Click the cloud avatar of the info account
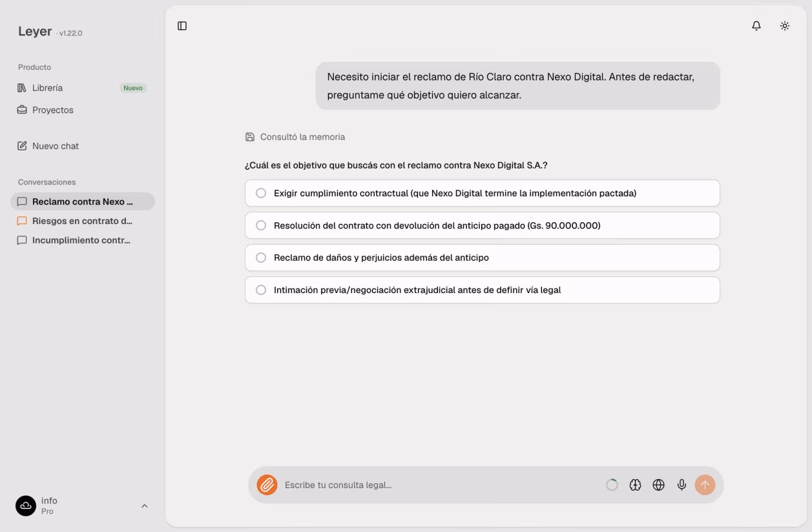The height and width of the screenshot is (532, 812). tap(26, 506)
